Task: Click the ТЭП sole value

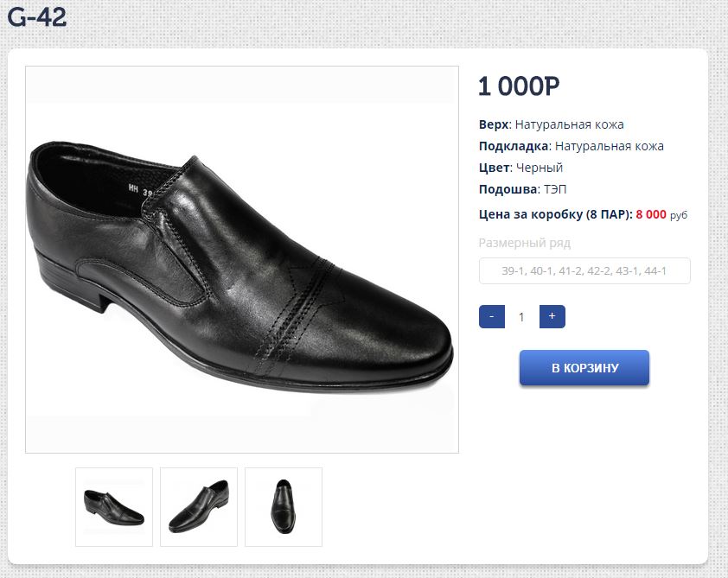Action: click(x=555, y=189)
